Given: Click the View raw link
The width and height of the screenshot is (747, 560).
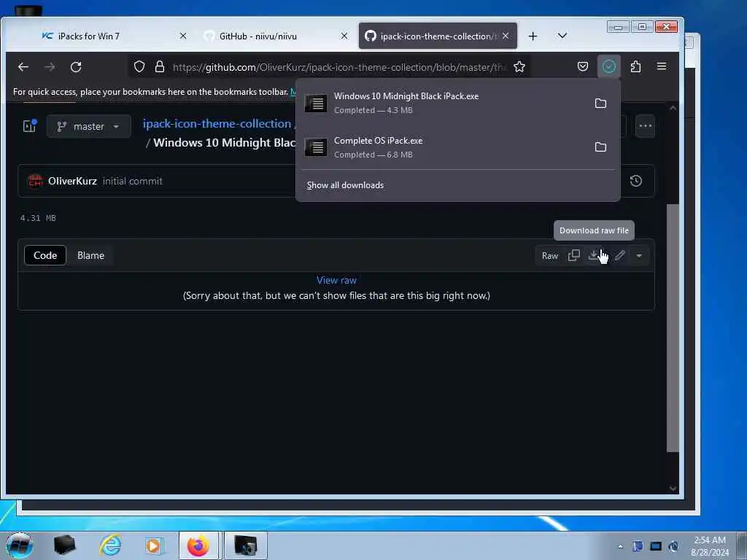Looking at the screenshot, I should click(x=336, y=281).
